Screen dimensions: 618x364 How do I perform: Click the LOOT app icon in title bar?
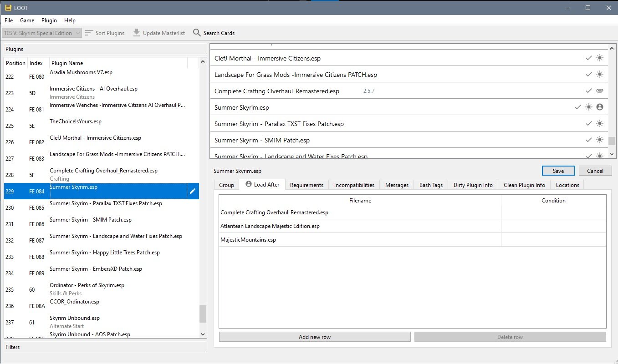point(8,7)
